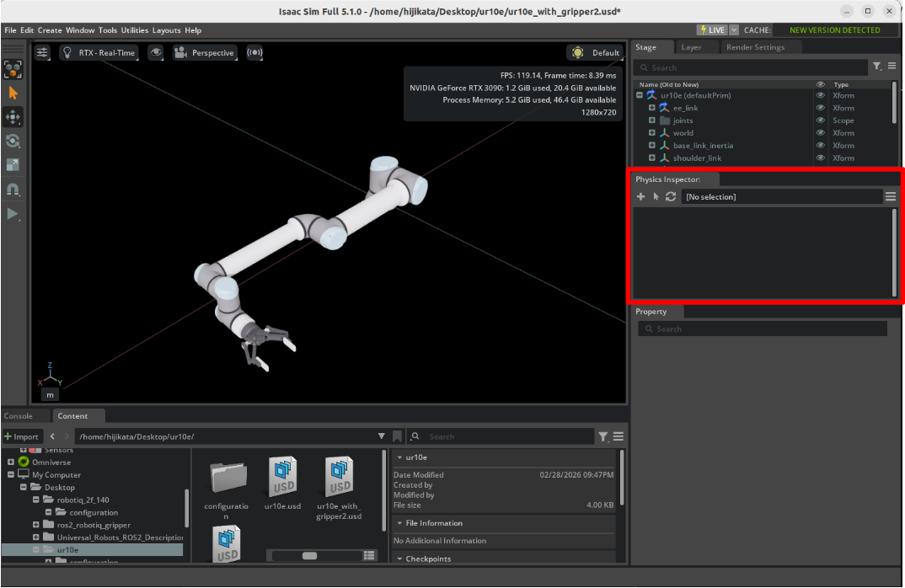Click the NEW VERSION DETECTED link

(833, 29)
